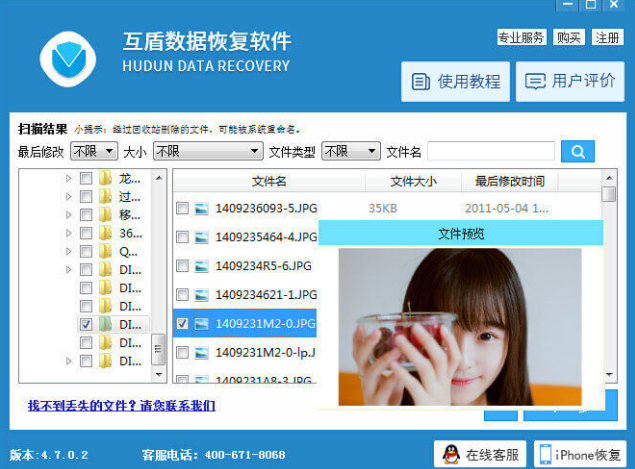Tick the checkbox for 1409234621-1.JPG
Screen dimensions: 635x469
pyautogui.click(x=182, y=295)
